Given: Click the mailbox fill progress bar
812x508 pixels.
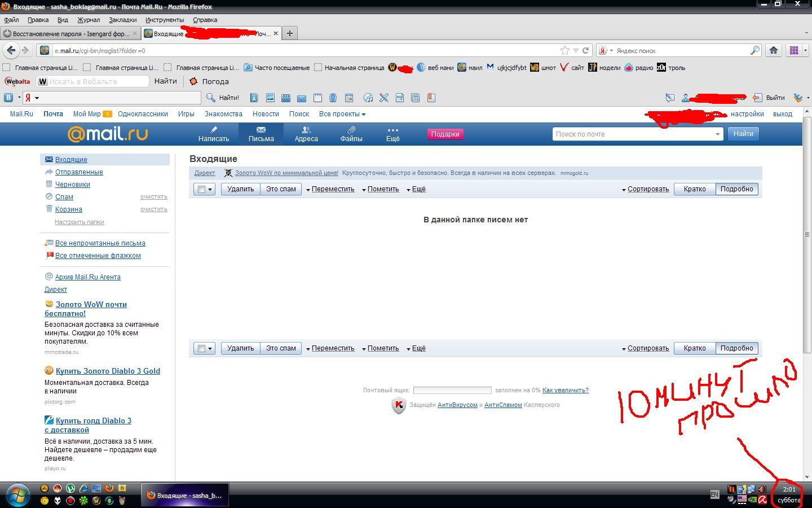Looking at the screenshot, I should pos(452,390).
